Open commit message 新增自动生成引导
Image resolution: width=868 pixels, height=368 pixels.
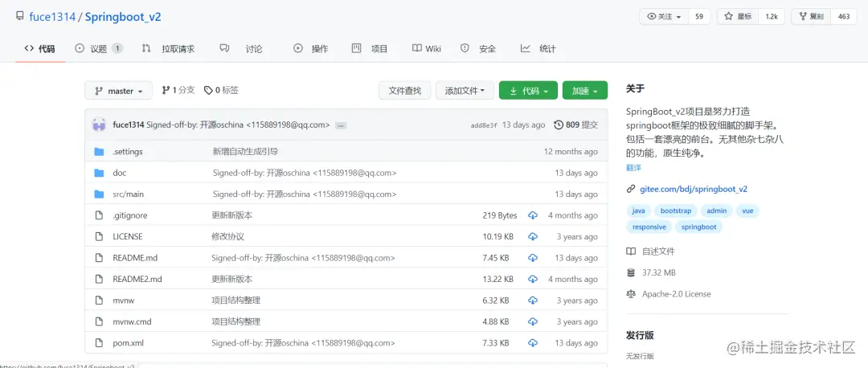tap(245, 152)
